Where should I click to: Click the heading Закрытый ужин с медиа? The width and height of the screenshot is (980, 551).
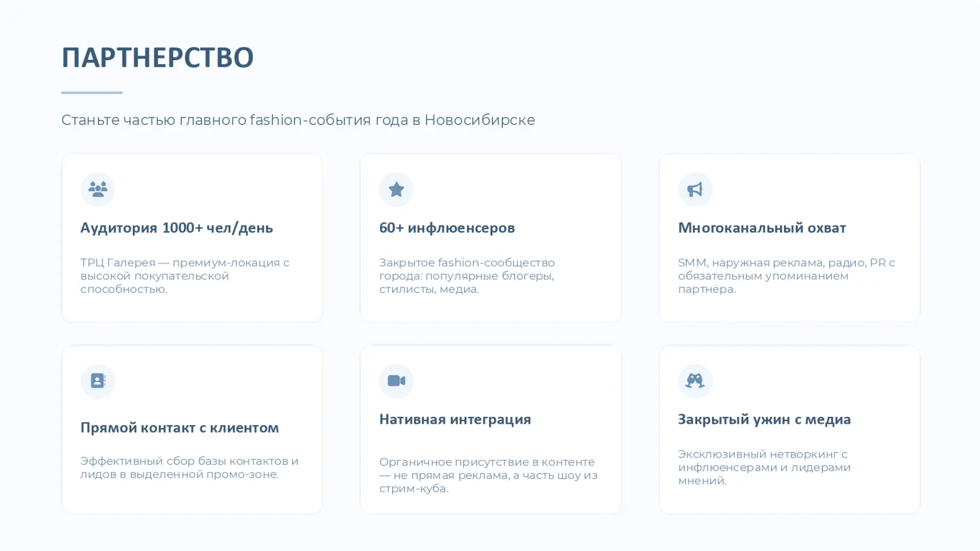pyautogui.click(x=764, y=419)
